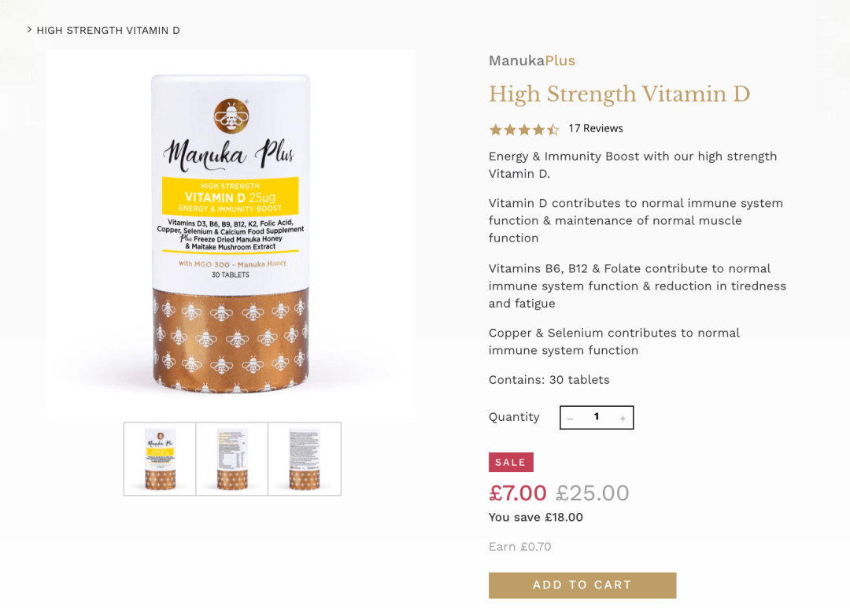Select the third back-label thumbnail
850x616 pixels.
click(305, 459)
